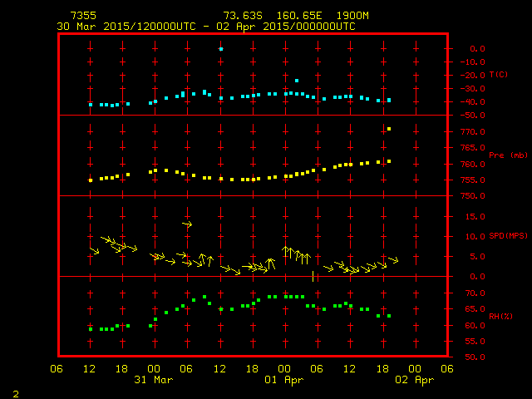Click the elevation text "1900M"

[352, 16]
